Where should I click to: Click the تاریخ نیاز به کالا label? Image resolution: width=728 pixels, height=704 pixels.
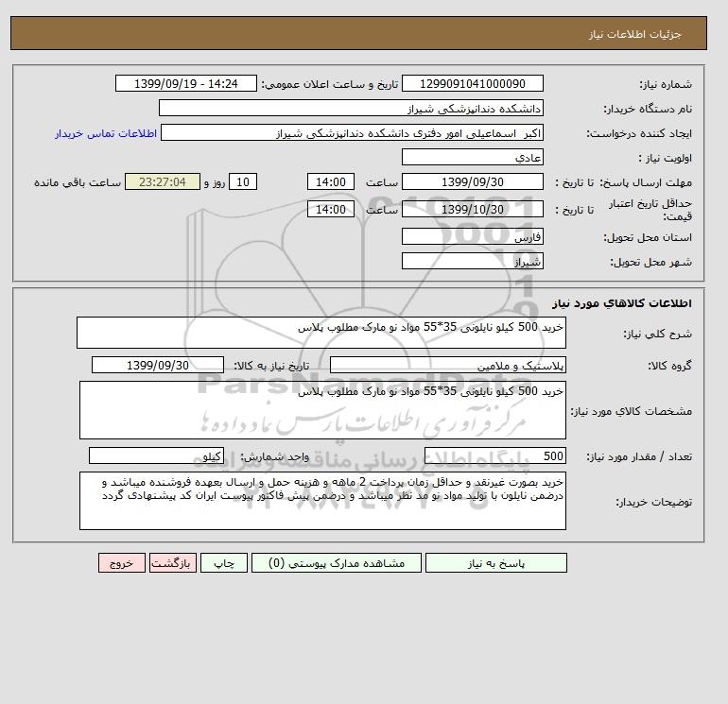(271, 366)
